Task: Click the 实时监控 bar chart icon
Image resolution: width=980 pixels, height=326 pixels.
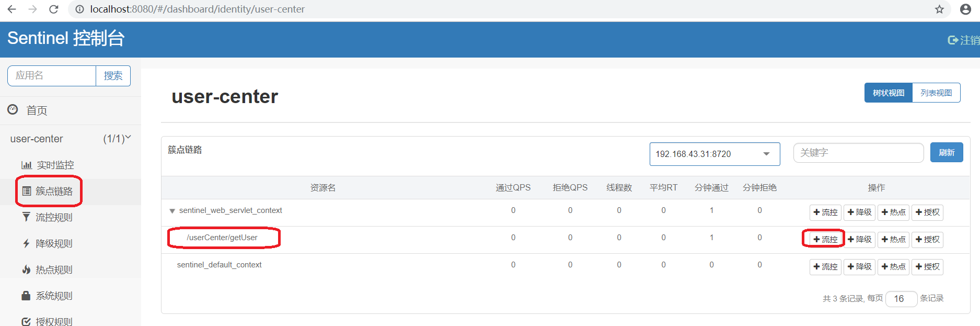Action: pos(26,165)
